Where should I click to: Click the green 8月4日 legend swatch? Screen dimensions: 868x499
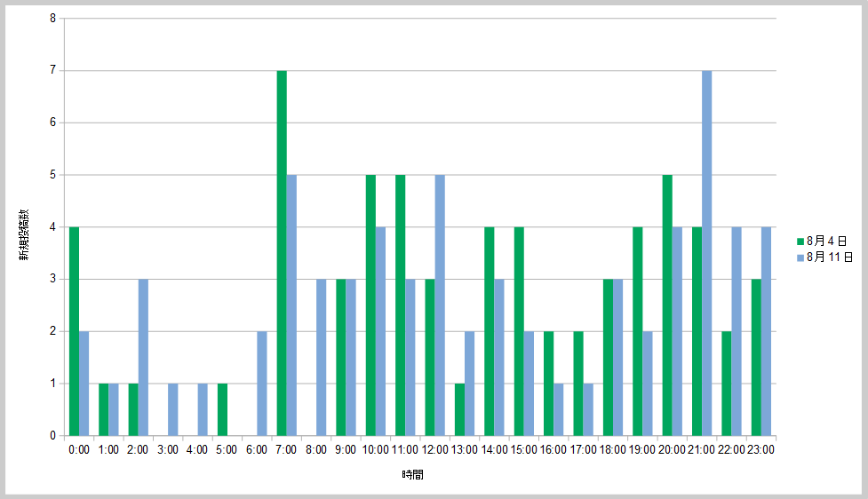[x=800, y=241]
